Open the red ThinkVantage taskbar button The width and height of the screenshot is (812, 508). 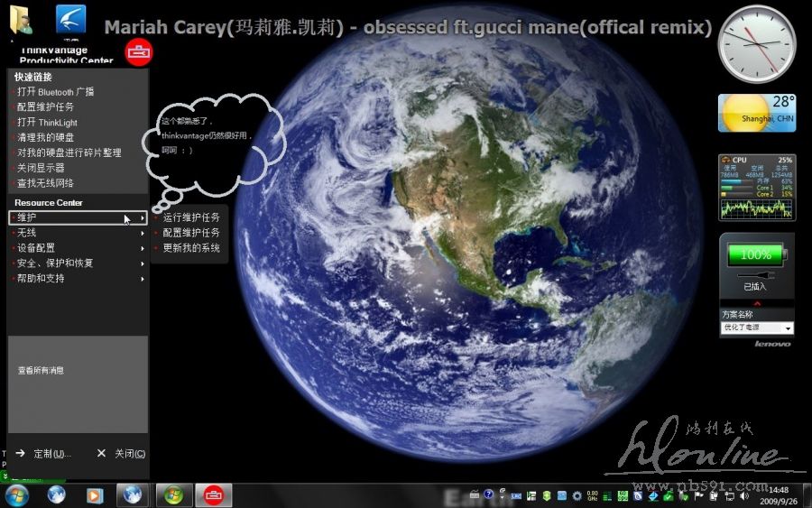click(x=213, y=494)
